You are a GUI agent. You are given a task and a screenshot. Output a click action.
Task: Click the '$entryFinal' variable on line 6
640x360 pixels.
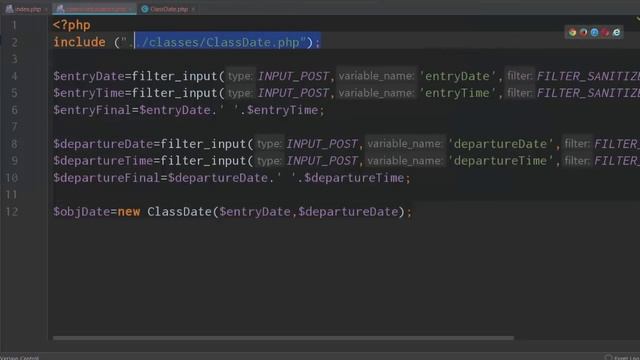point(92,110)
